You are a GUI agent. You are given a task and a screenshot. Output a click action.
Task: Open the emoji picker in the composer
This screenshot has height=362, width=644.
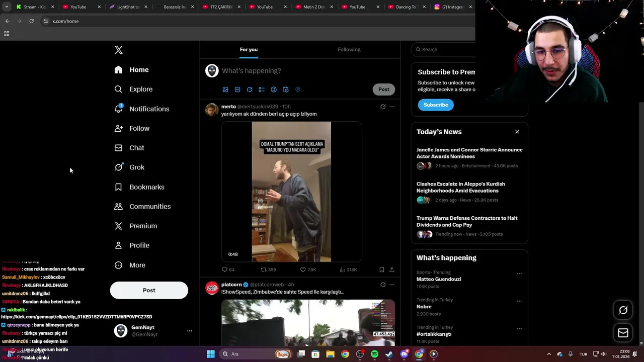pyautogui.click(x=274, y=89)
